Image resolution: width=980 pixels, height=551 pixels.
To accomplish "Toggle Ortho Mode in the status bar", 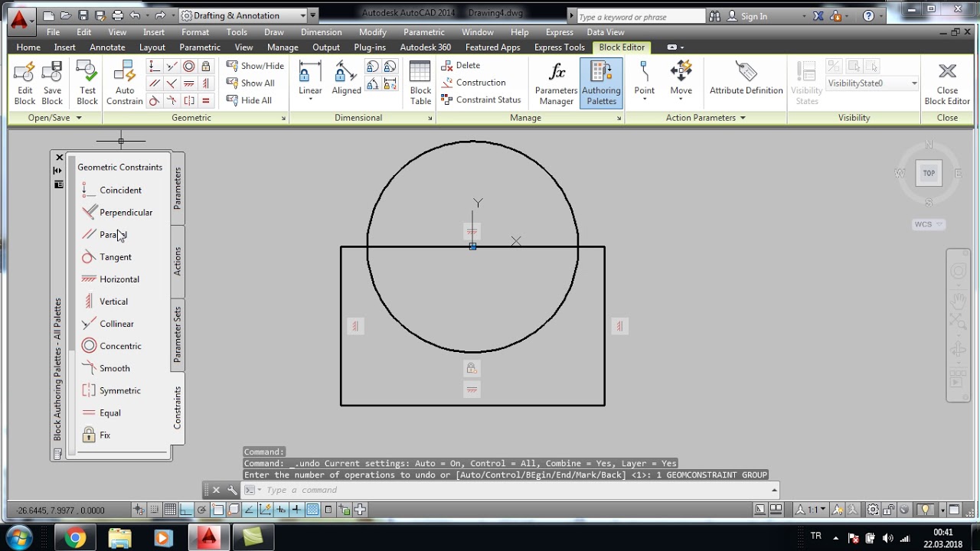I will 186,510.
